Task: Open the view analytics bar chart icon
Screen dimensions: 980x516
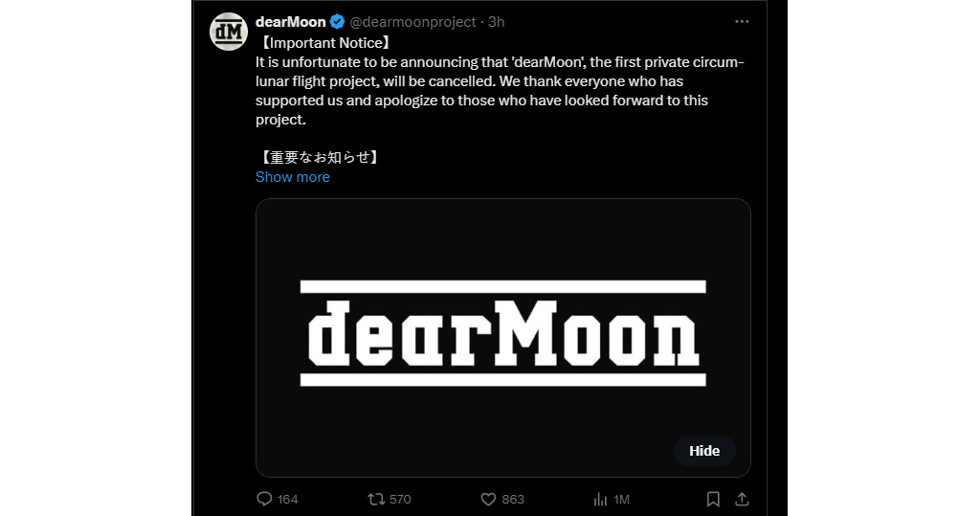Action: [x=601, y=499]
